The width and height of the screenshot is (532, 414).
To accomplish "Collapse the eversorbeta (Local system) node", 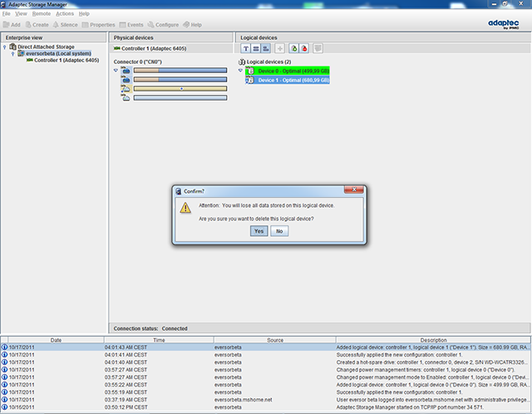I will pos(13,53).
